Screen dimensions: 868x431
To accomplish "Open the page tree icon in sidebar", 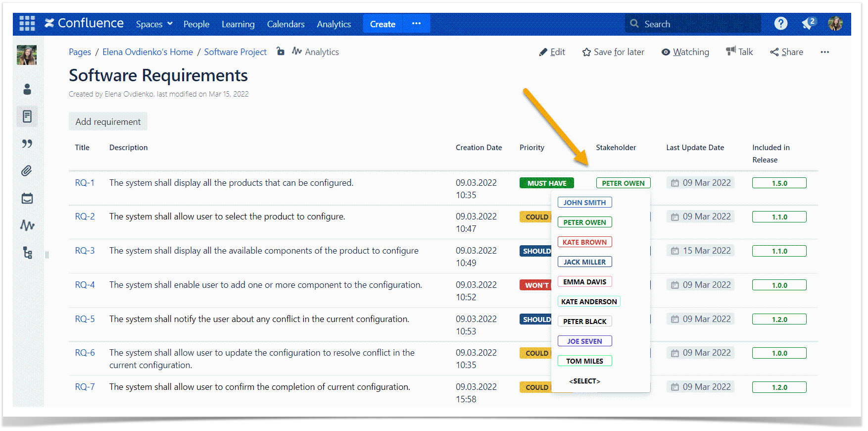I will click(x=27, y=253).
